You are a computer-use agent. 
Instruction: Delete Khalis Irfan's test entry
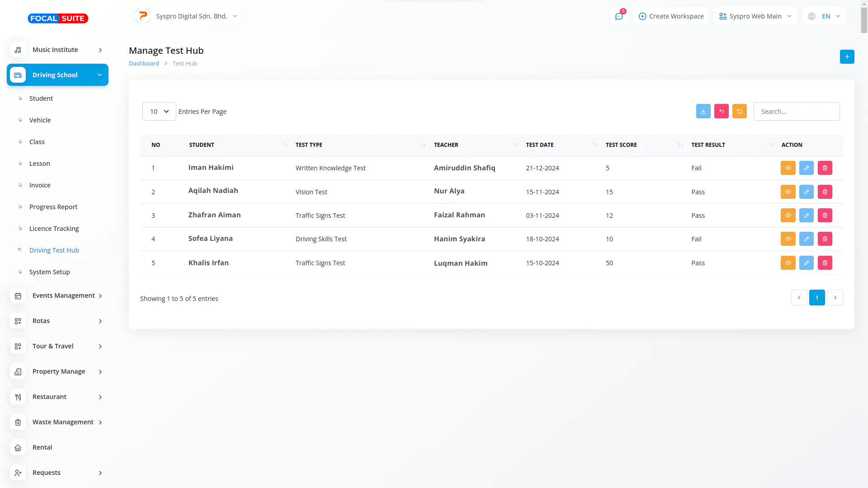tap(825, 263)
